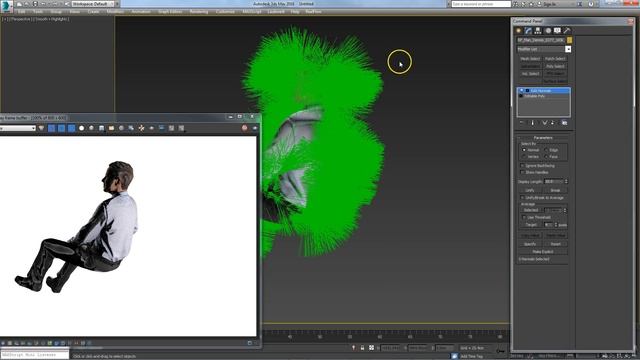Open the Workspace Default dropdown
This screenshot has height=360, width=640.
click(x=93, y=4)
